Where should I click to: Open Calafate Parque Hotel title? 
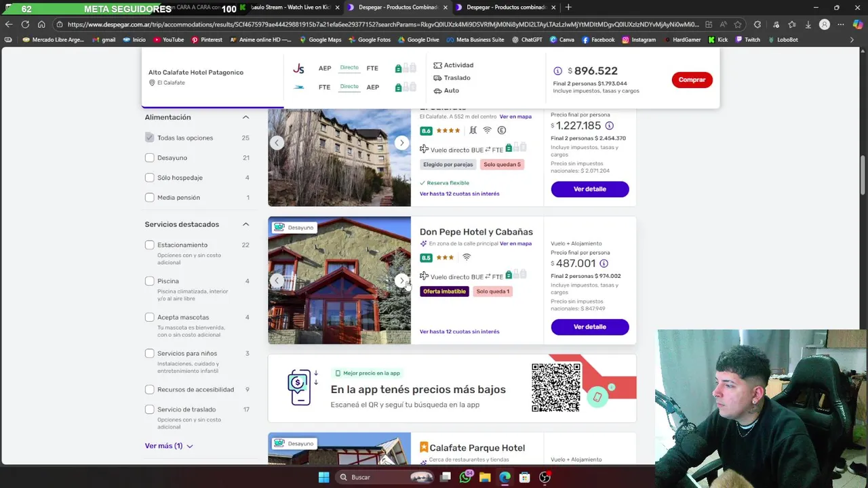[477, 448]
